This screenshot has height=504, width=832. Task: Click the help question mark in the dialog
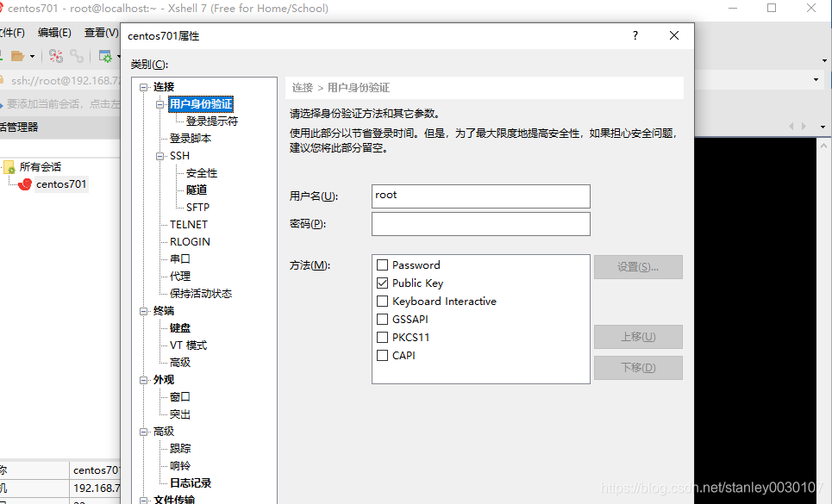tap(635, 35)
